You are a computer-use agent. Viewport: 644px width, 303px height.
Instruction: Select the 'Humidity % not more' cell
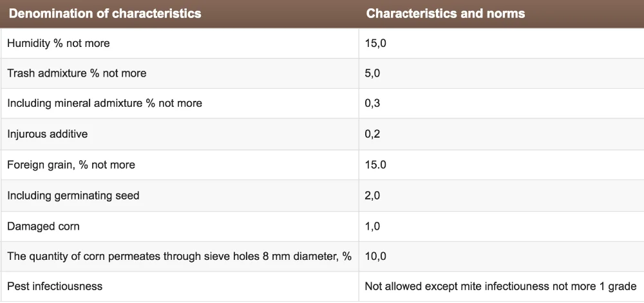59,43
